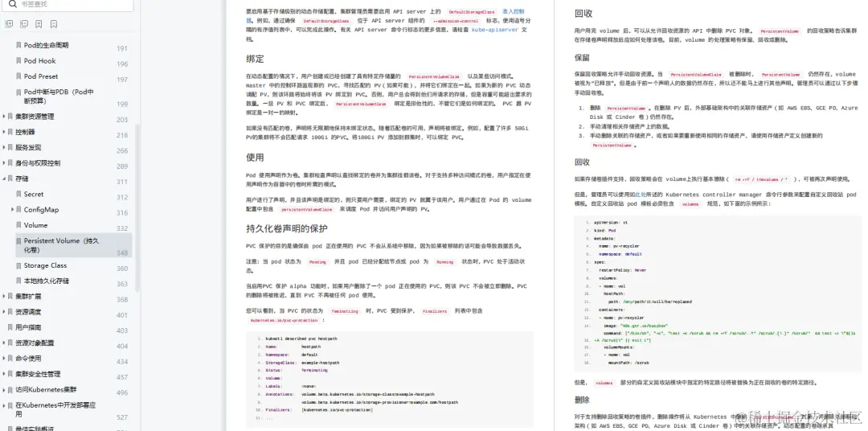Viewport: 868px width, 431px height.
Task: Click bookmark icon beside 命令使用
Action: coord(10,359)
